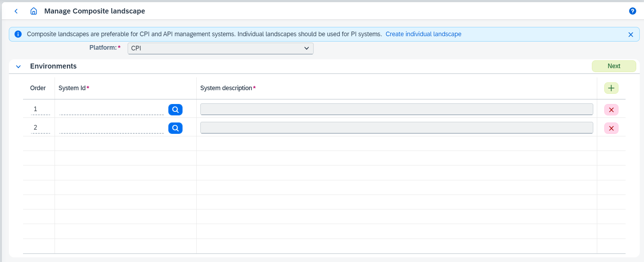Click the Manage Composite landscape title
This screenshot has width=644, height=262.
pyautogui.click(x=95, y=11)
